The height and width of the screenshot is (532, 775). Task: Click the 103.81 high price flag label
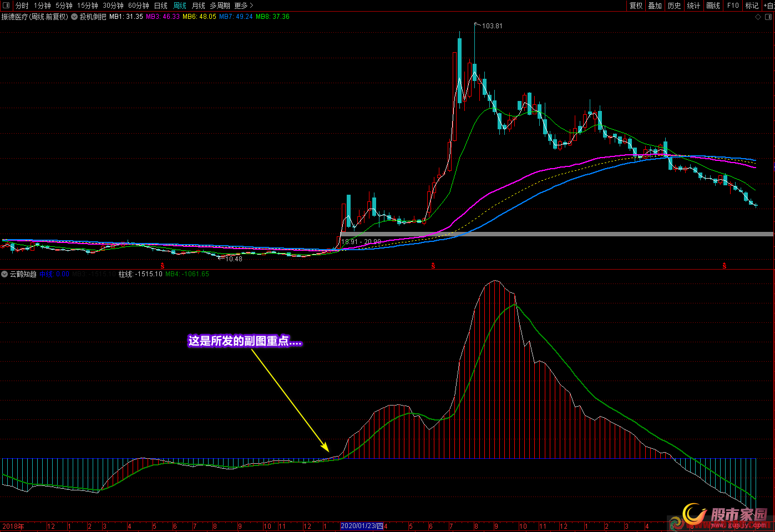[x=492, y=26]
